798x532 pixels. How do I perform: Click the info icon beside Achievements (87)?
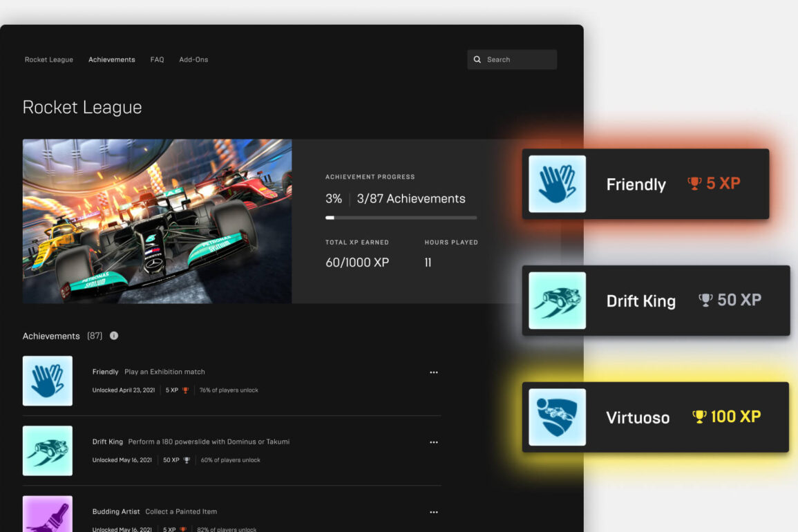tap(114, 336)
